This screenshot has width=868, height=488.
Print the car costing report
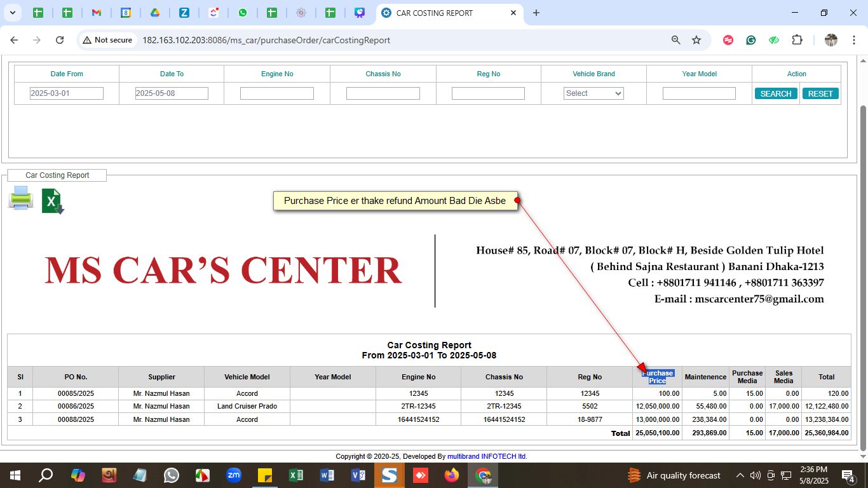(x=21, y=198)
